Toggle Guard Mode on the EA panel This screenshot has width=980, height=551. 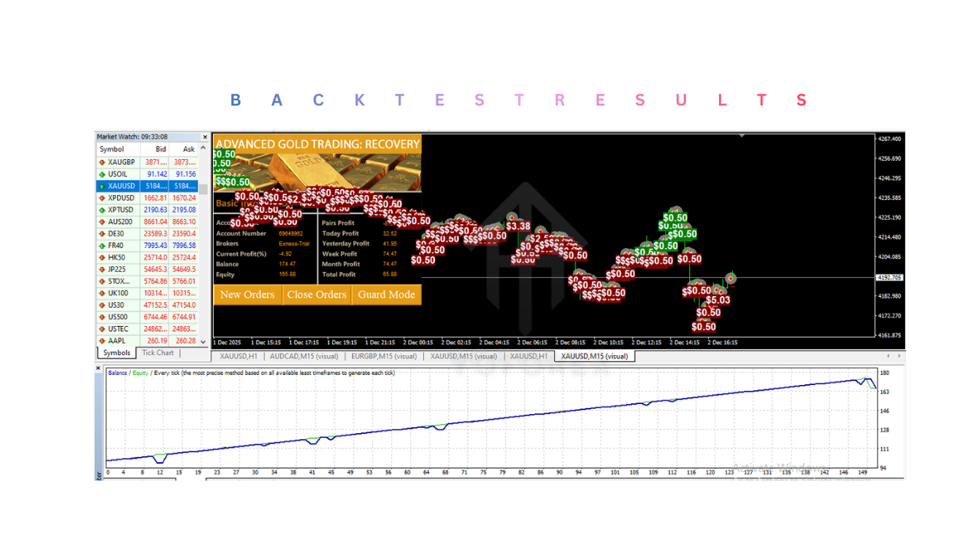(387, 294)
